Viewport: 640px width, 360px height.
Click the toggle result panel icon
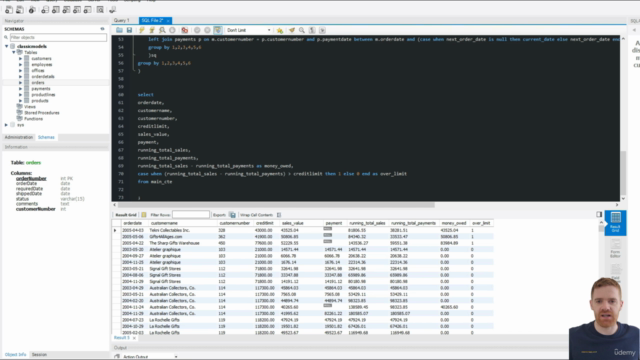pos(599,214)
